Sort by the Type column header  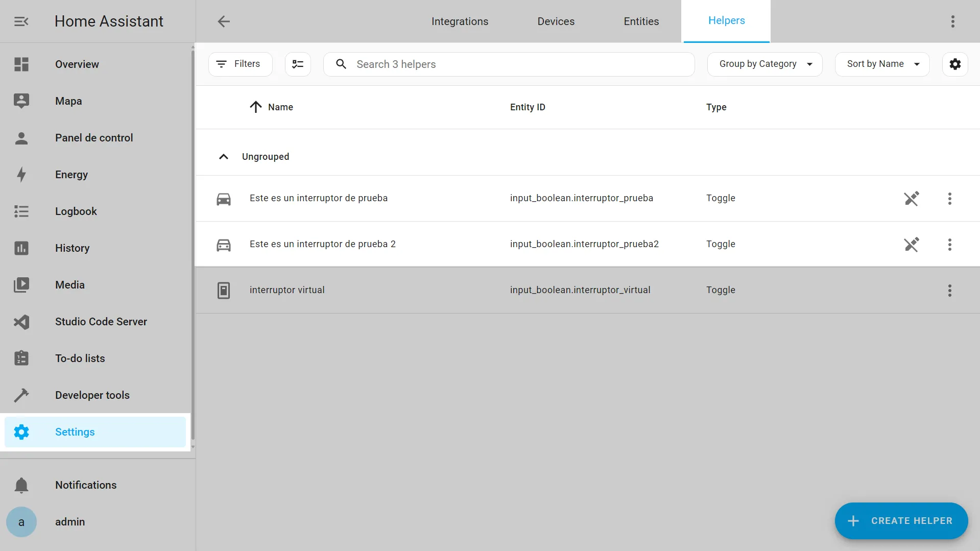point(716,107)
